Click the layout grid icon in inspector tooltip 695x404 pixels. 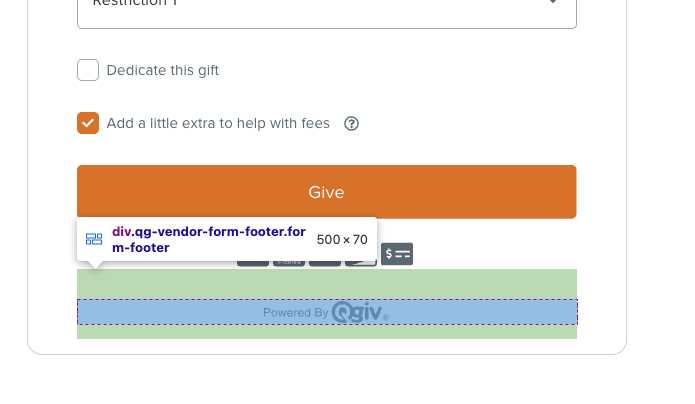(x=94, y=239)
